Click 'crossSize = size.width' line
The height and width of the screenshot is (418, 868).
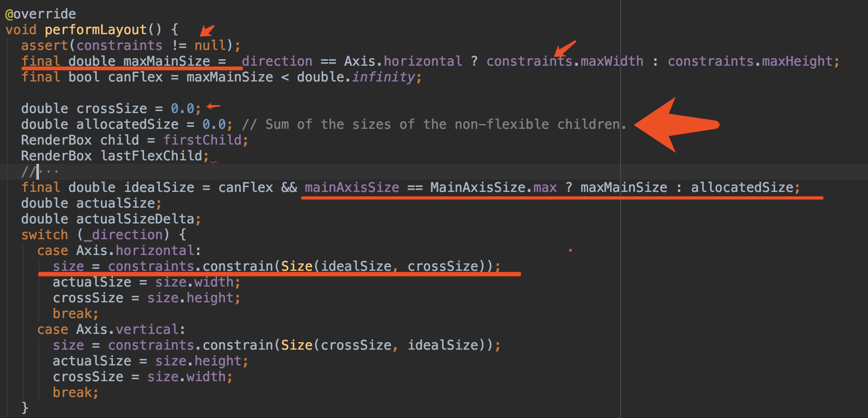pyautogui.click(x=143, y=377)
